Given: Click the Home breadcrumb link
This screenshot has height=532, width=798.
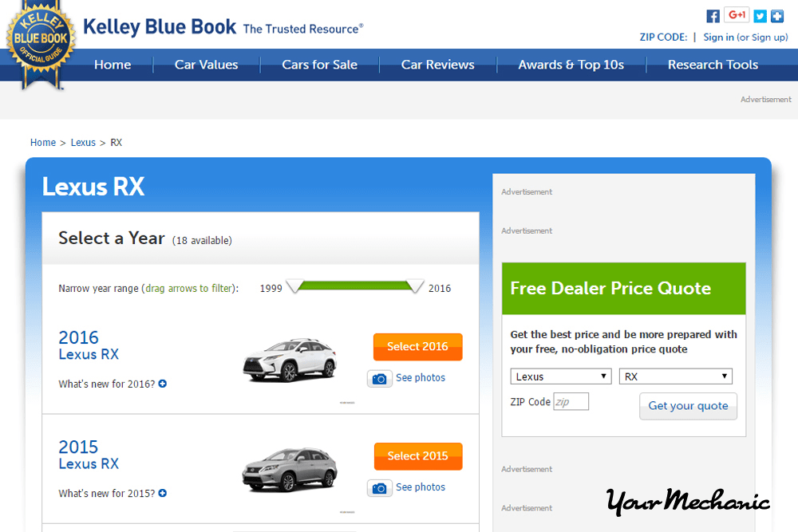Looking at the screenshot, I should pyautogui.click(x=43, y=143).
